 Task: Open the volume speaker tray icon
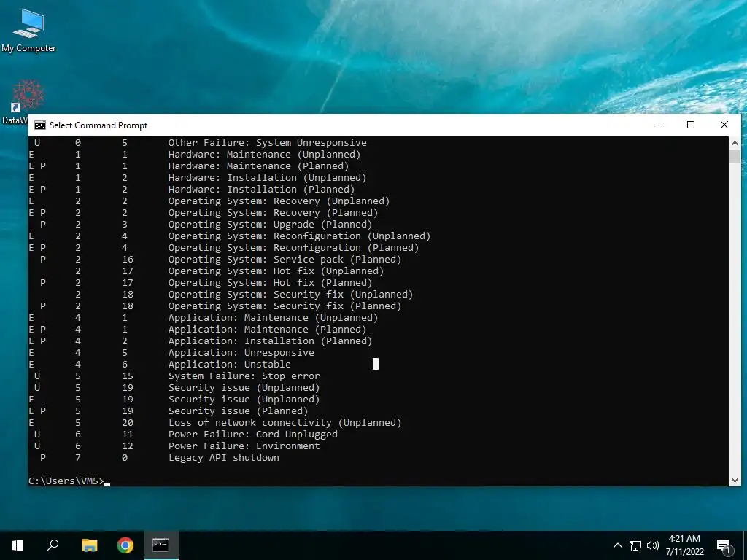coord(653,545)
